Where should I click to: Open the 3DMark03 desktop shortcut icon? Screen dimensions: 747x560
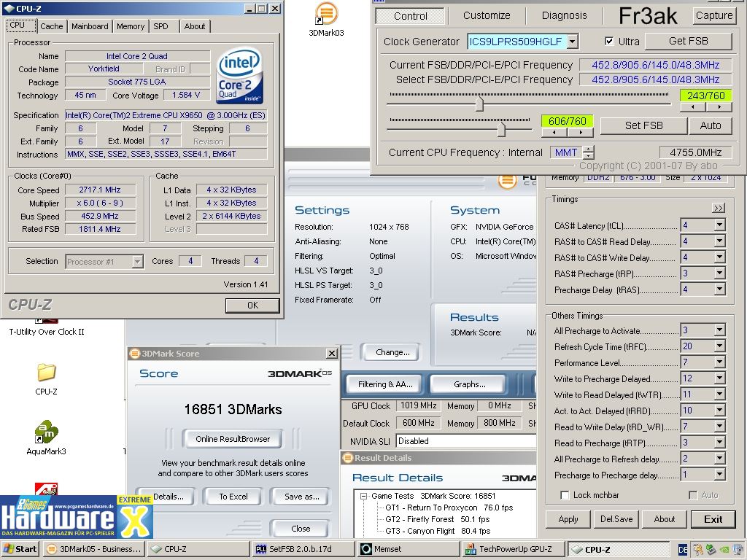click(x=326, y=15)
